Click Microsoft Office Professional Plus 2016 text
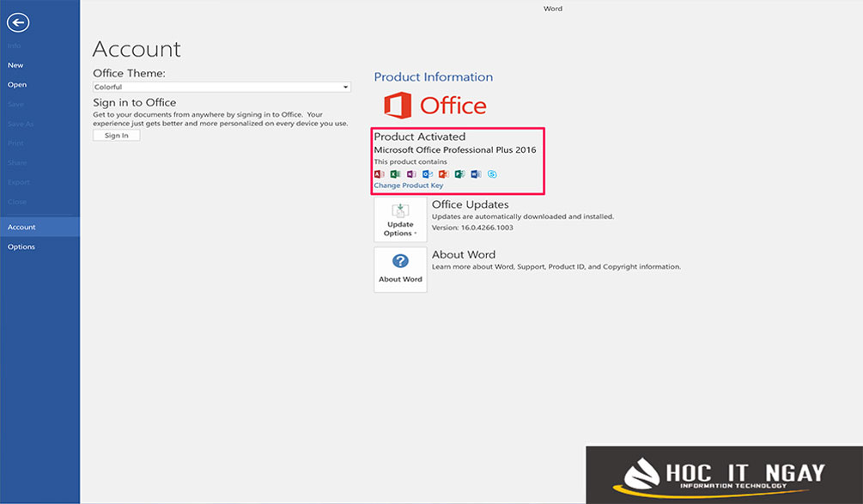The image size is (863, 504). [454, 149]
